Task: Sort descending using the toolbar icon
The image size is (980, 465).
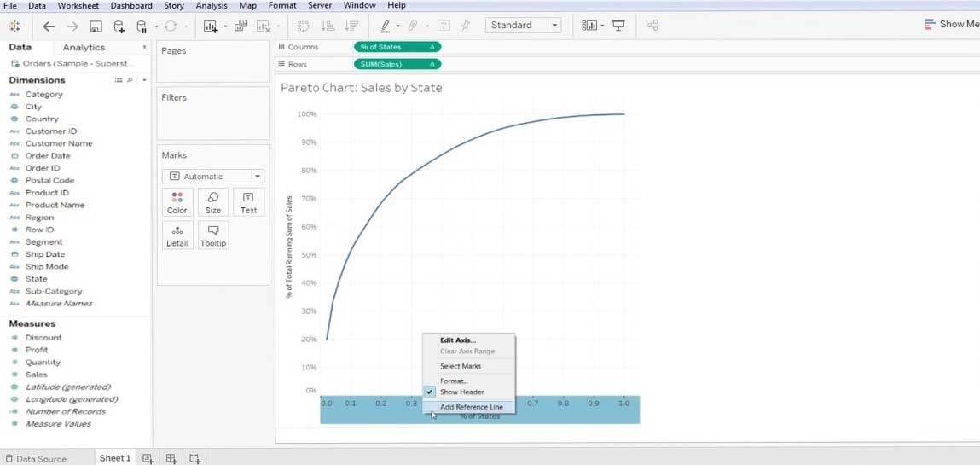Action: coord(352,26)
